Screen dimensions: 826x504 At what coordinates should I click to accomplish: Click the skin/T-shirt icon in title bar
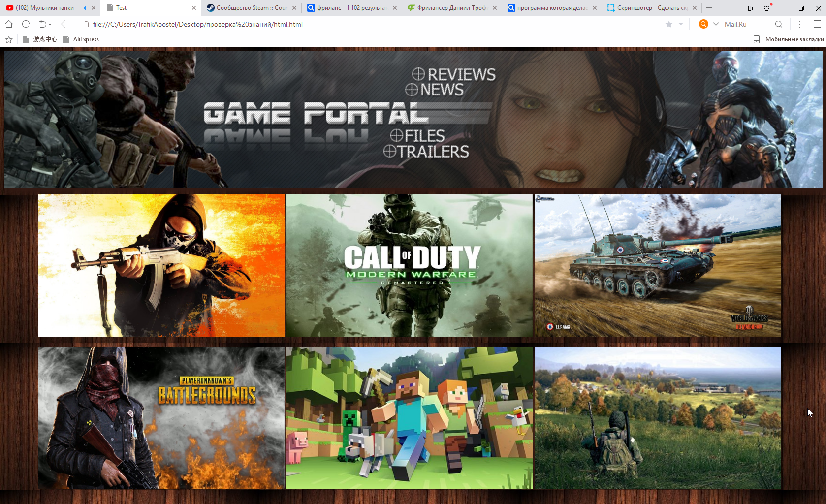click(x=767, y=8)
